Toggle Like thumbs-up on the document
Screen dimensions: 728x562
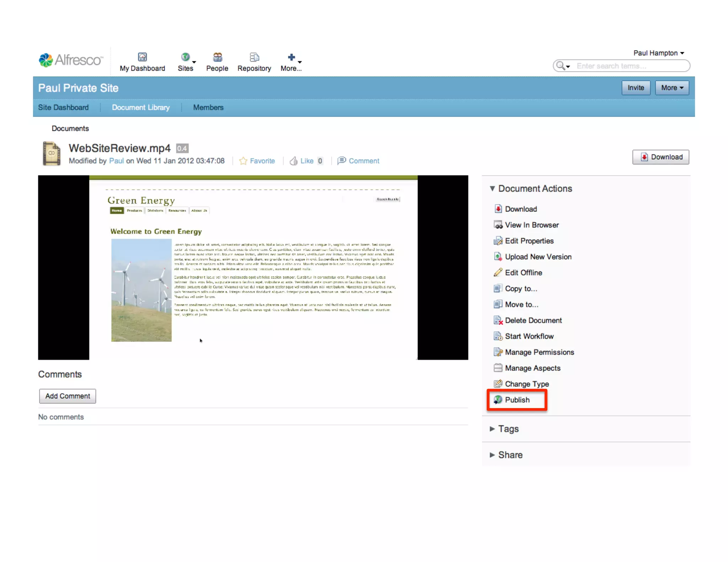coord(294,161)
